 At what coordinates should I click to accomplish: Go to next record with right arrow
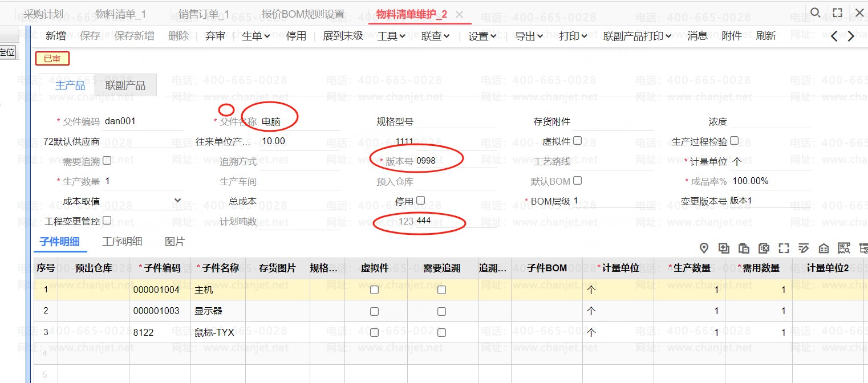[851, 36]
